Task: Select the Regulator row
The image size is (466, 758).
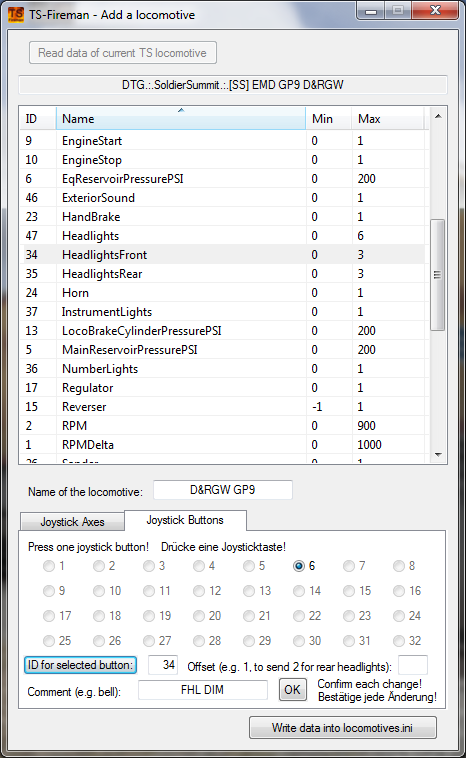Action: (224, 388)
